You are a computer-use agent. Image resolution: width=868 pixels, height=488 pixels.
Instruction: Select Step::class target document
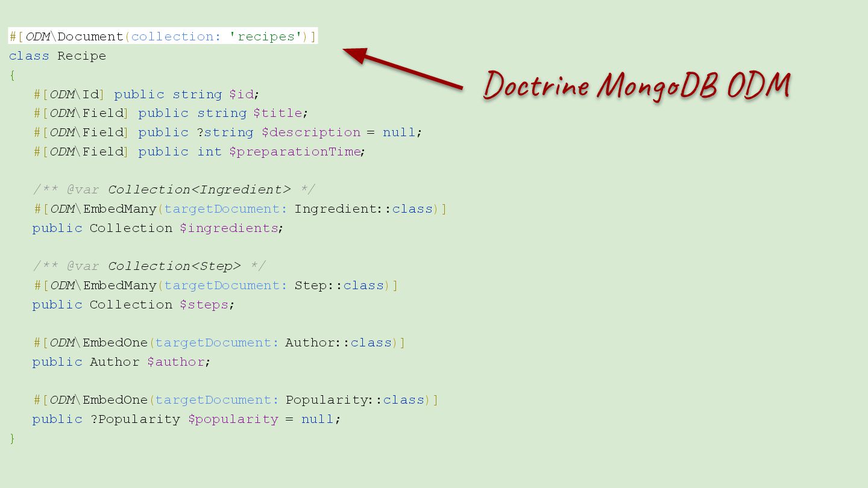pyautogui.click(x=339, y=286)
